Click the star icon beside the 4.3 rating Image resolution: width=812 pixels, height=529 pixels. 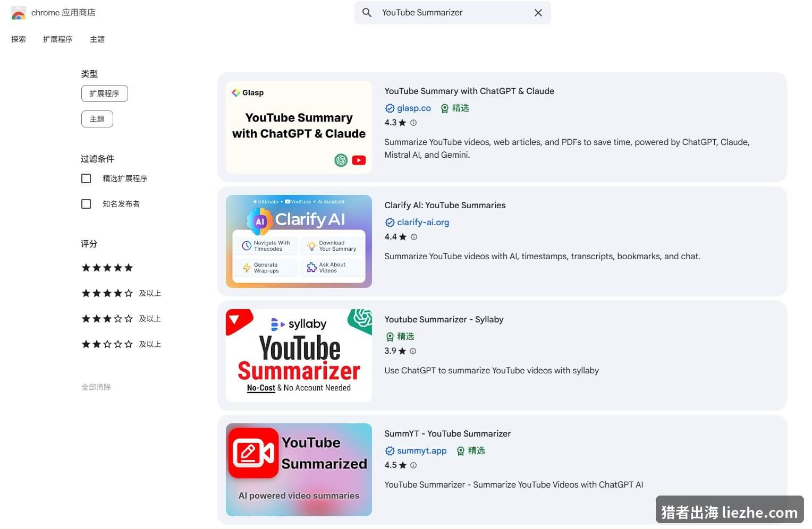pyautogui.click(x=402, y=123)
